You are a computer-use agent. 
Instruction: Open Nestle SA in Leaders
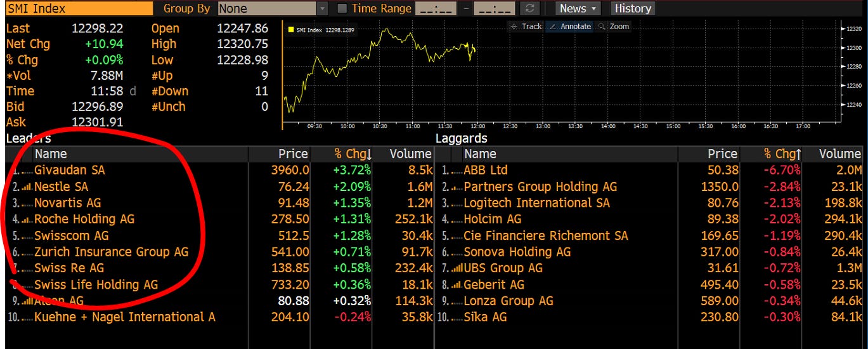click(x=62, y=187)
